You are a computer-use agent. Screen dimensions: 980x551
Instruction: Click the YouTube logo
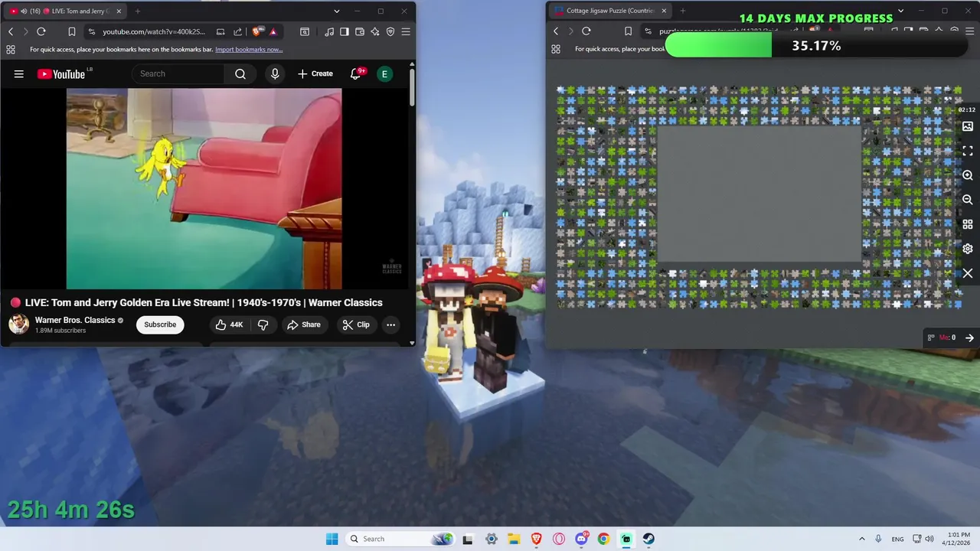coord(61,73)
